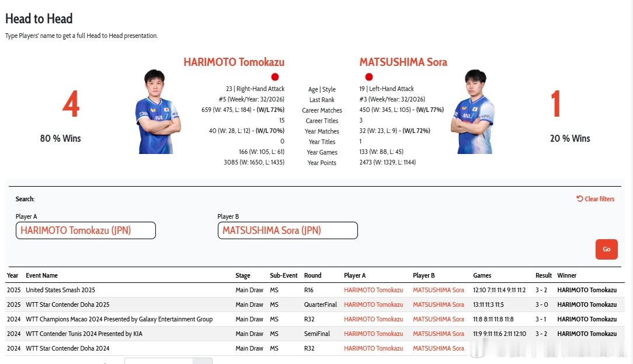Click games score 11:8 8:11 11:8 11:8
Screen dimensions: 633x364
coord(493,319)
